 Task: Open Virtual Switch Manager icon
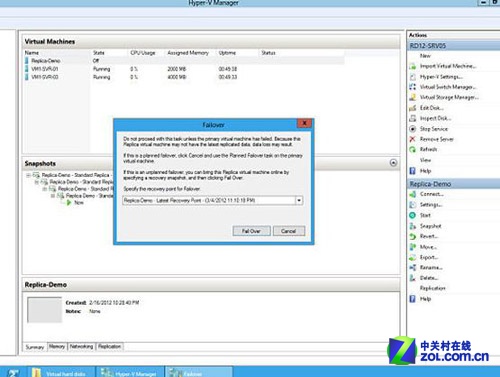[x=413, y=87]
